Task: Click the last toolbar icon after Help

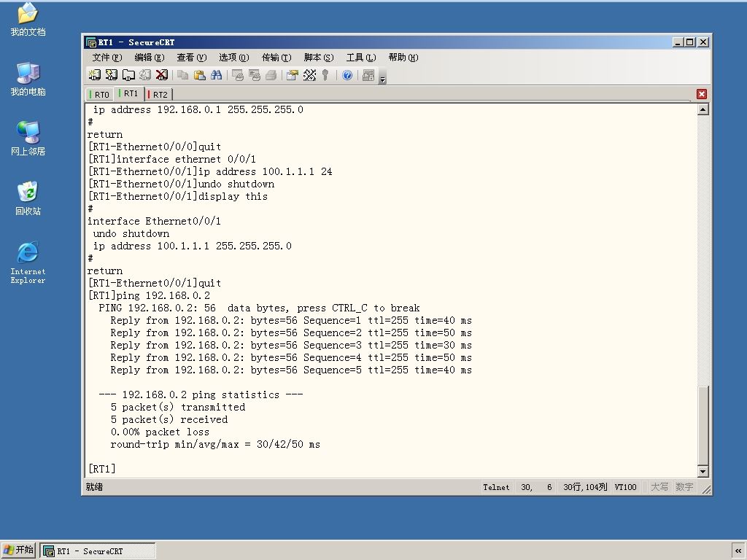Action: point(368,75)
